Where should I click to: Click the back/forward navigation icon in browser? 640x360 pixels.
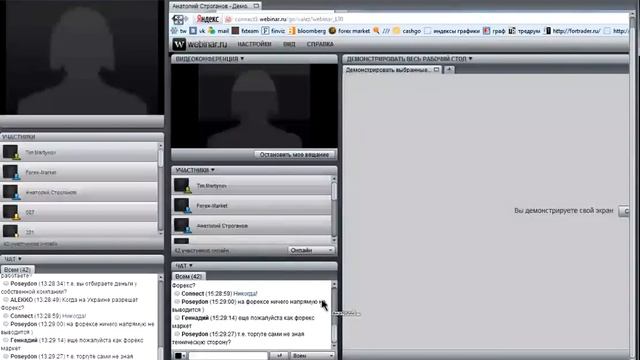[180, 19]
